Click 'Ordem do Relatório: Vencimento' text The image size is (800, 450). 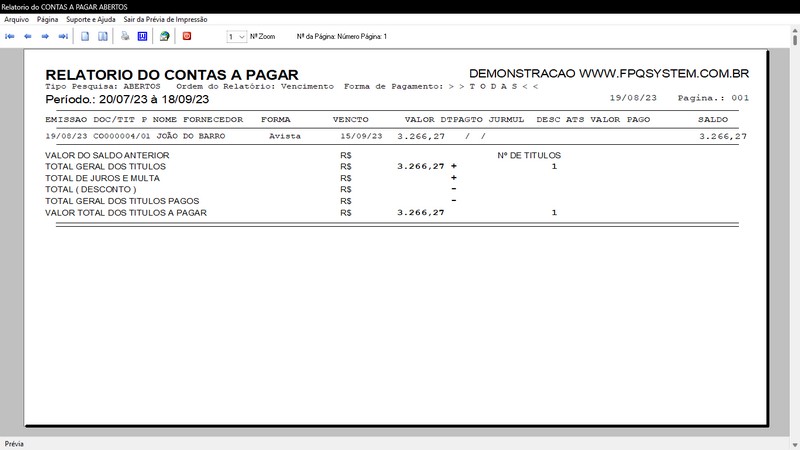click(255, 87)
